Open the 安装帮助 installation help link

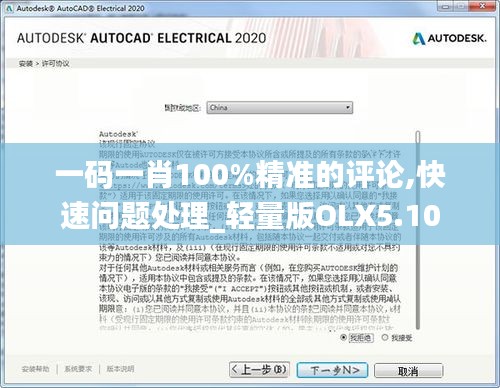click(35, 369)
